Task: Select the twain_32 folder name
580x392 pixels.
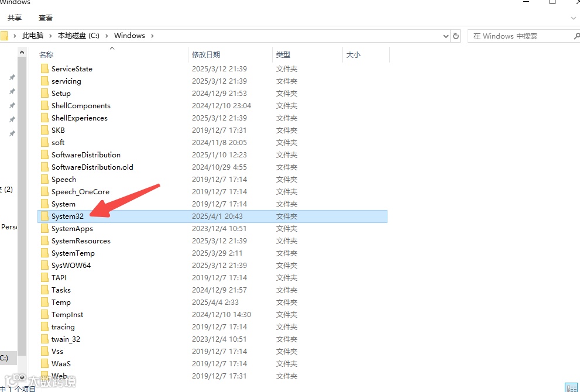Action: [x=66, y=339]
